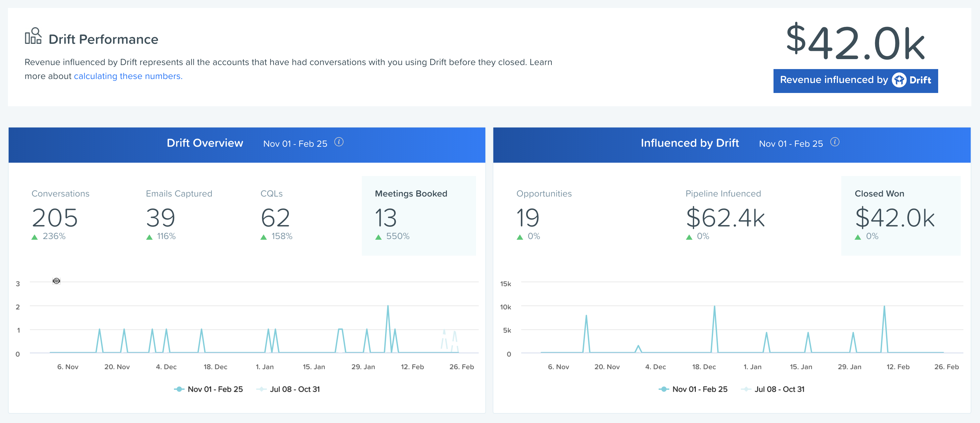Image resolution: width=980 pixels, height=423 pixels.
Task: Click the Opportunities 0% up arrow
Action: click(520, 237)
